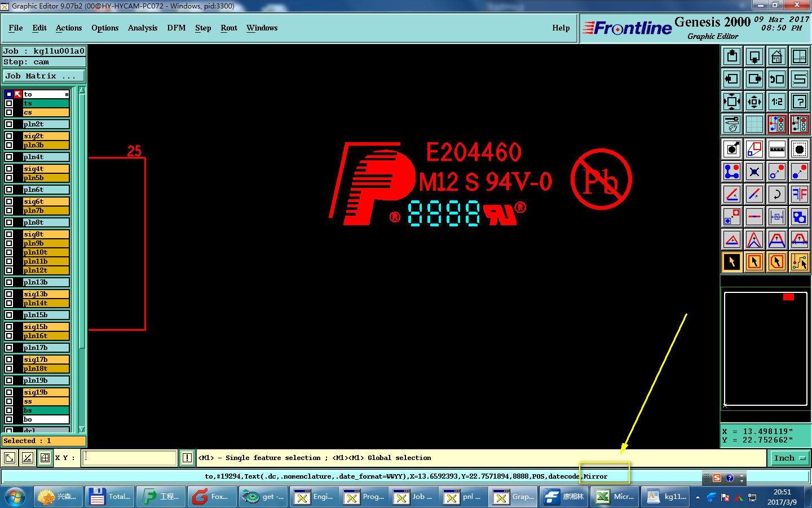Screen dimensions: 812x508
Task: Click the area zoom rectangle icon
Action: [x=754, y=149]
